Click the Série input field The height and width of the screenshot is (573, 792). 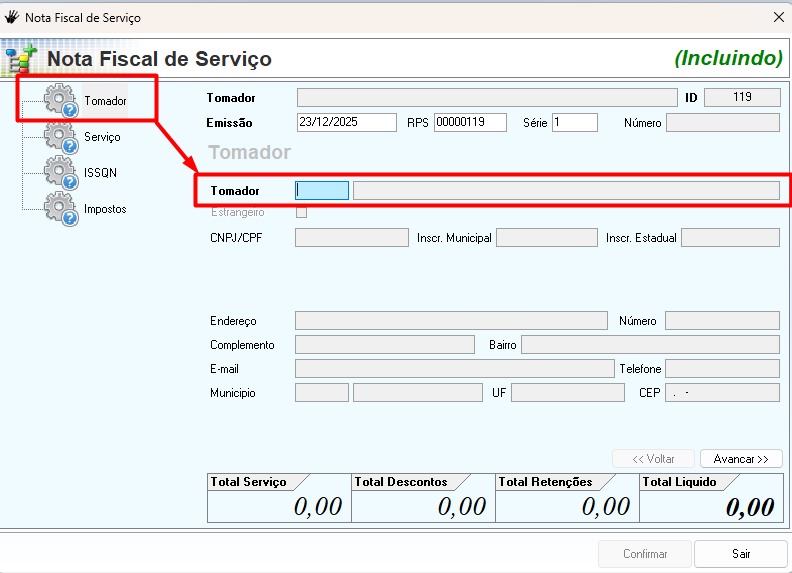pos(574,122)
